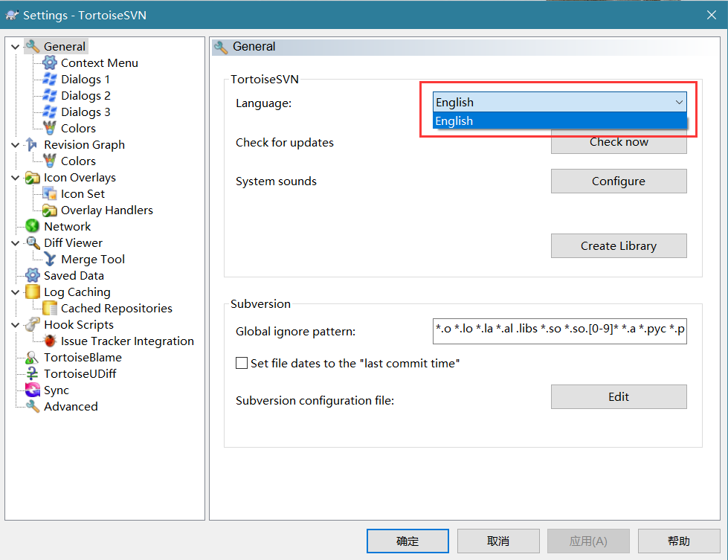The height and width of the screenshot is (560, 728).
Task: Collapse the Hook Scripts tree node
Action: click(16, 324)
